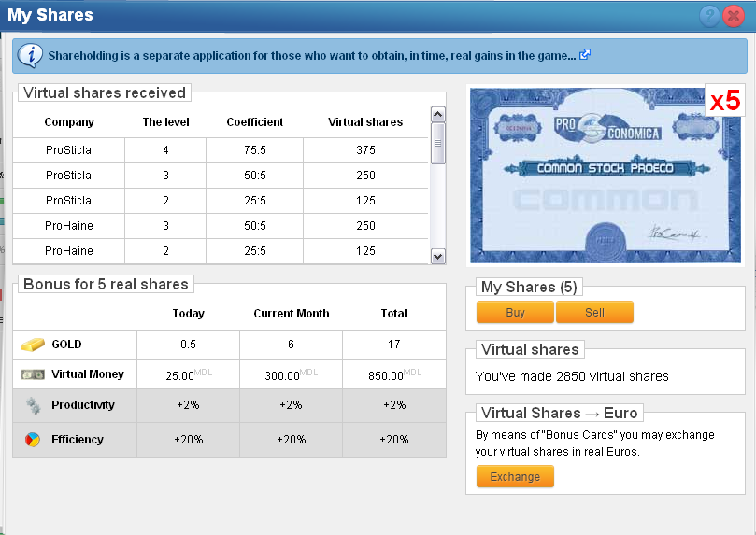
Task: Click the Bonus Cards description text
Action: pyautogui.click(x=594, y=443)
